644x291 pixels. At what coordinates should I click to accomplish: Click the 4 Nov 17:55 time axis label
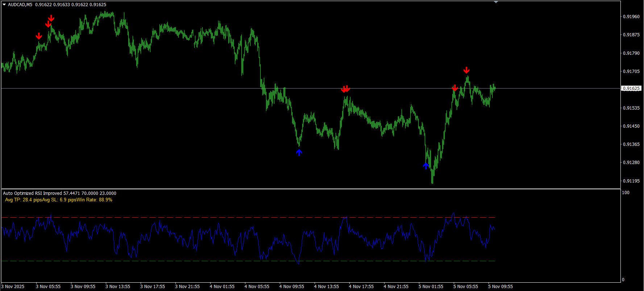click(x=361, y=287)
